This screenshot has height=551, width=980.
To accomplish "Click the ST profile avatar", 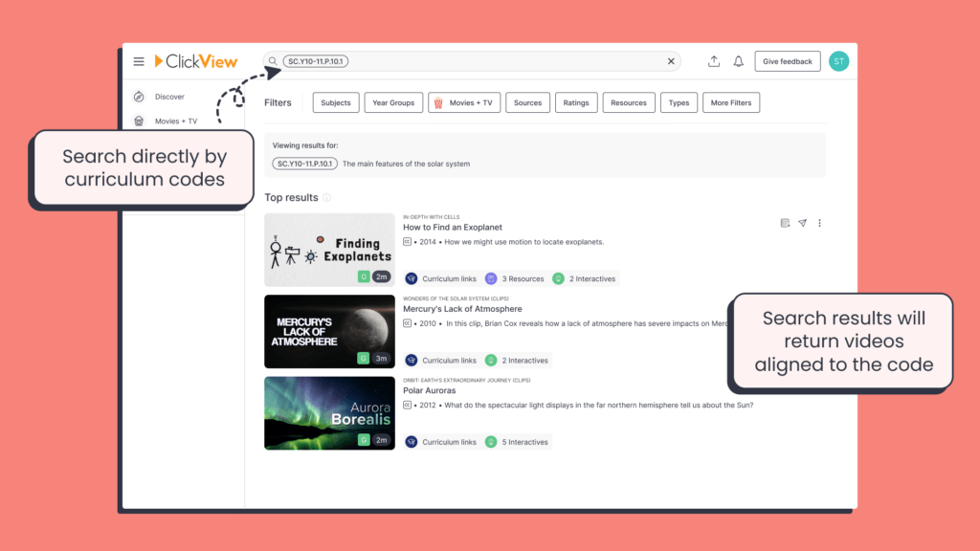I will 838,60.
